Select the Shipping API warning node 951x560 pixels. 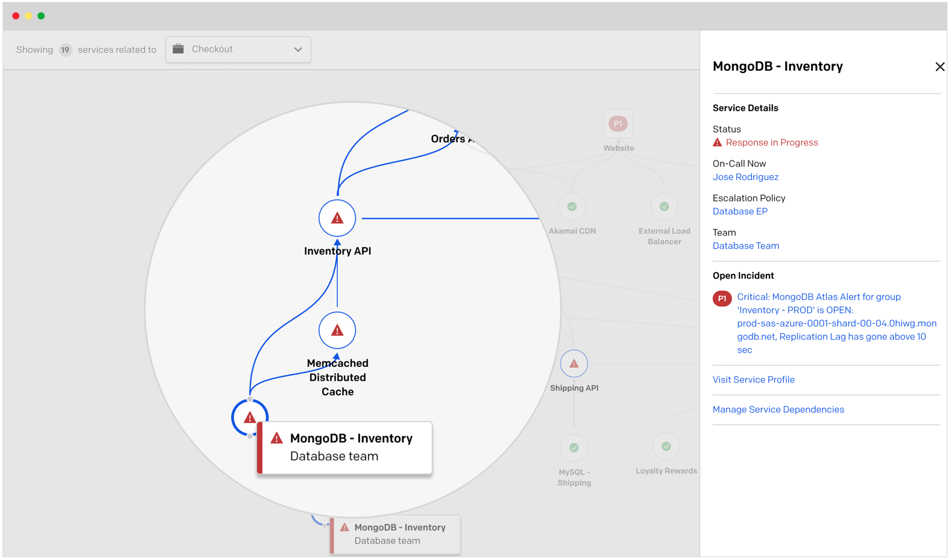574,364
